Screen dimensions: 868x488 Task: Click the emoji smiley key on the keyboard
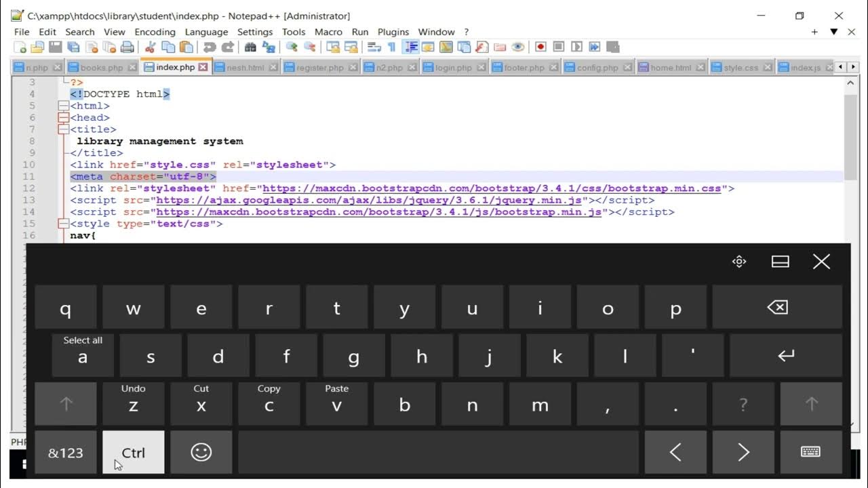(x=201, y=452)
